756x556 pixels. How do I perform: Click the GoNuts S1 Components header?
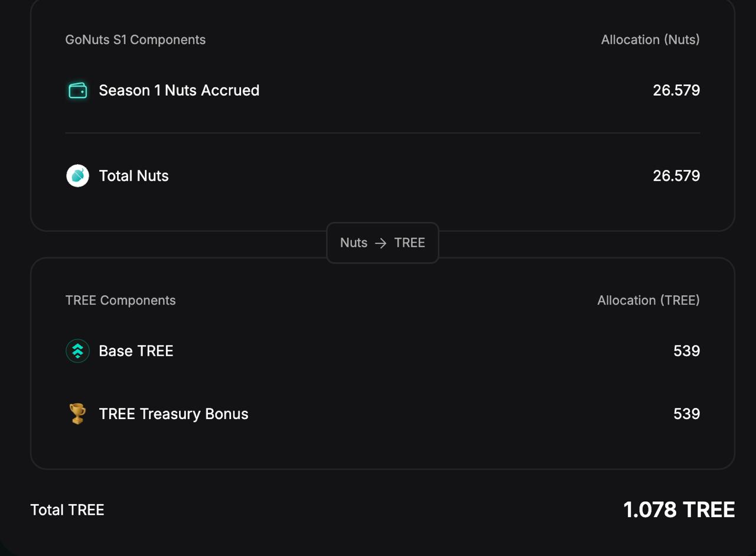click(135, 40)
